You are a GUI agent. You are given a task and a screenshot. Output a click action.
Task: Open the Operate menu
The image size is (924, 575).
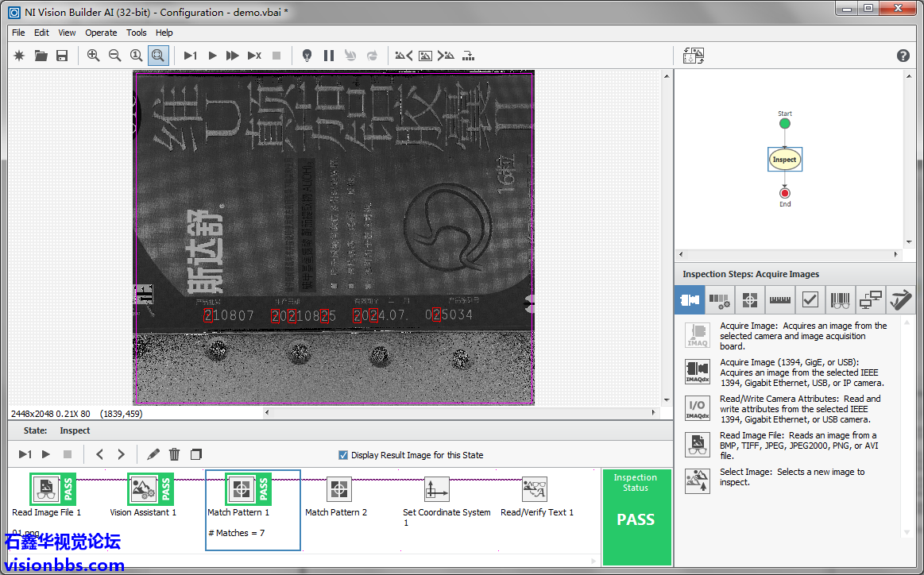[101, 33]
